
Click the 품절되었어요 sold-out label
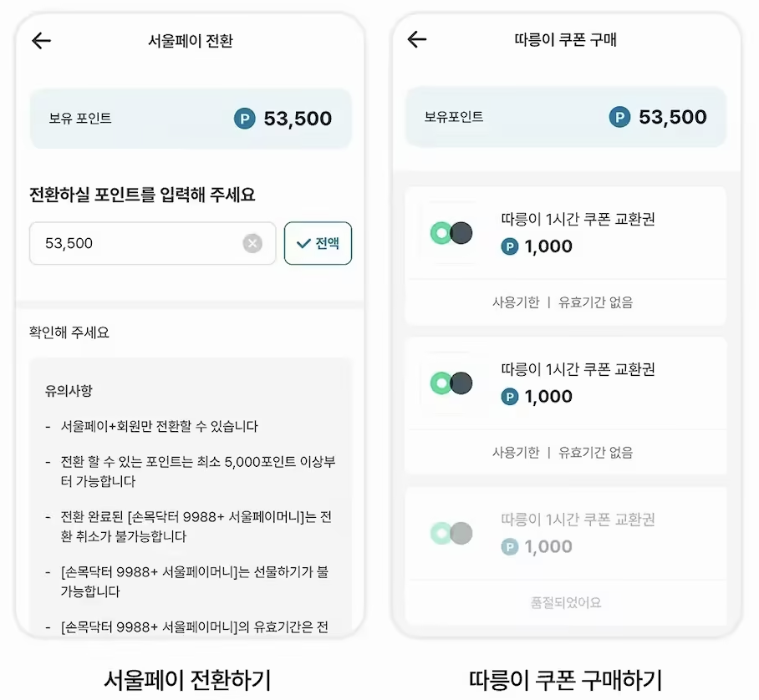click(x=566, y=603)
